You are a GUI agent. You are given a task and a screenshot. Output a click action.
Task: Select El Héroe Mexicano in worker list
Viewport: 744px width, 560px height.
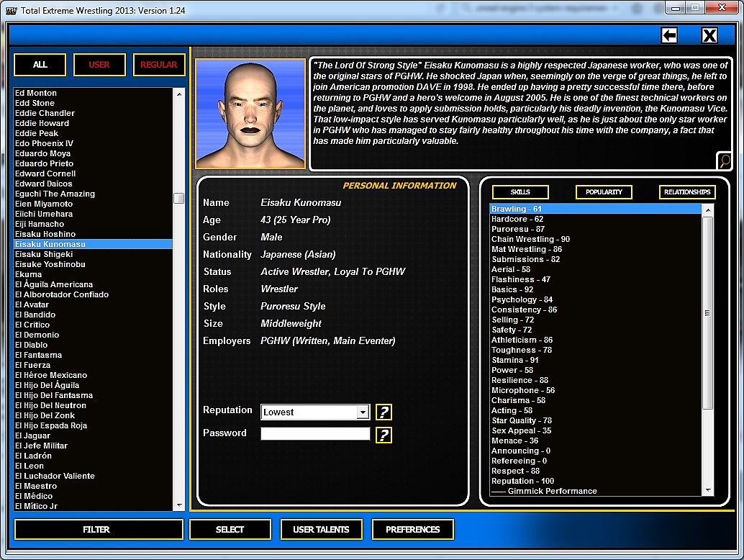click(x=93, y=375)
